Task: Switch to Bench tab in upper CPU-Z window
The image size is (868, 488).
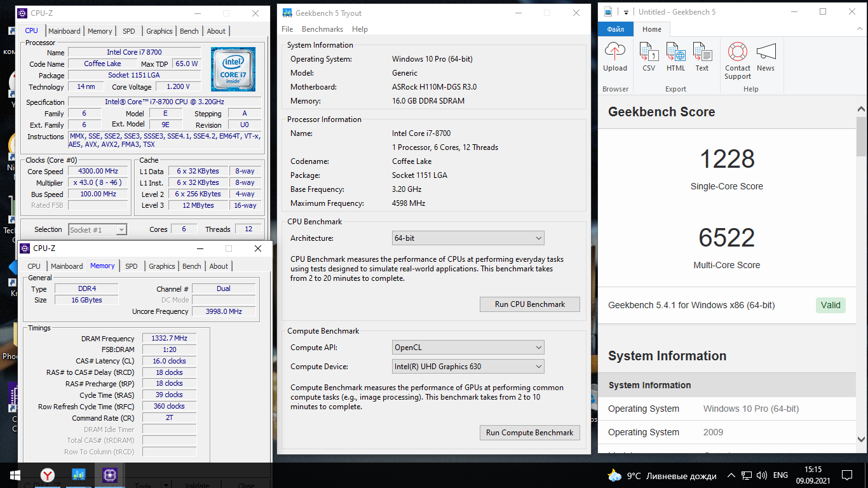Action: [189, 31]
